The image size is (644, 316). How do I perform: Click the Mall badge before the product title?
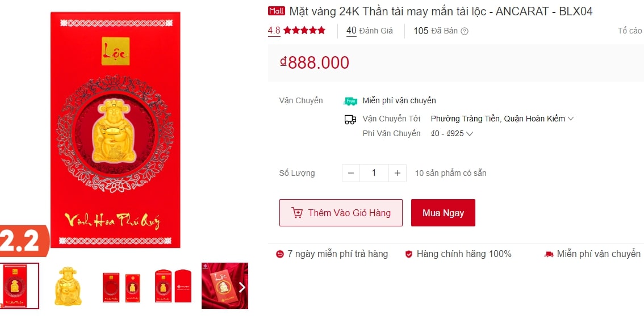tap(277, 11)
